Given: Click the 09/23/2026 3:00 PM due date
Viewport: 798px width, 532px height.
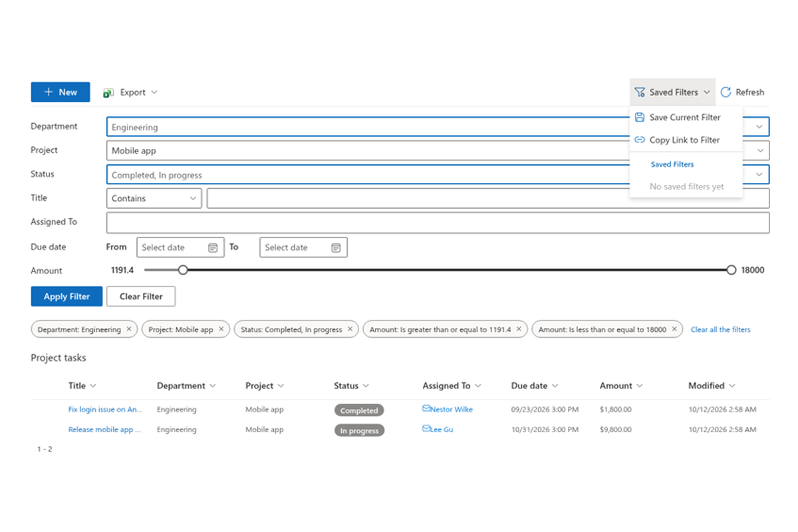Looking at the screenshot, I should pos(545,410).
